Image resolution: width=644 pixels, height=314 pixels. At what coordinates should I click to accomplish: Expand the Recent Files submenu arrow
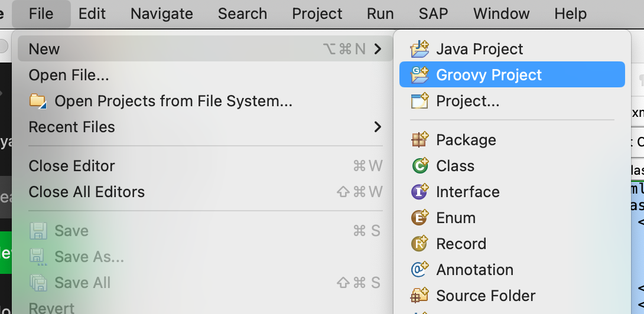(378, 127)
